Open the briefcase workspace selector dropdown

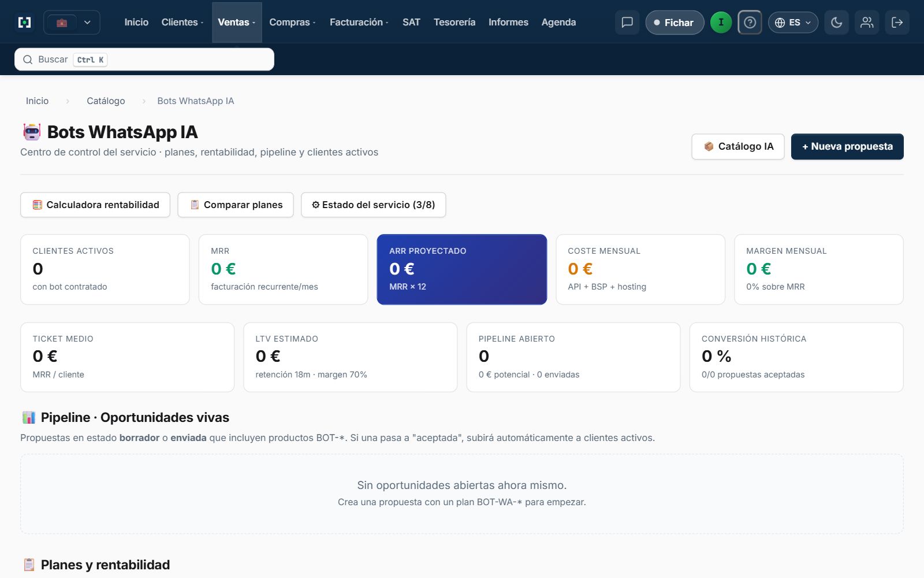72,23
